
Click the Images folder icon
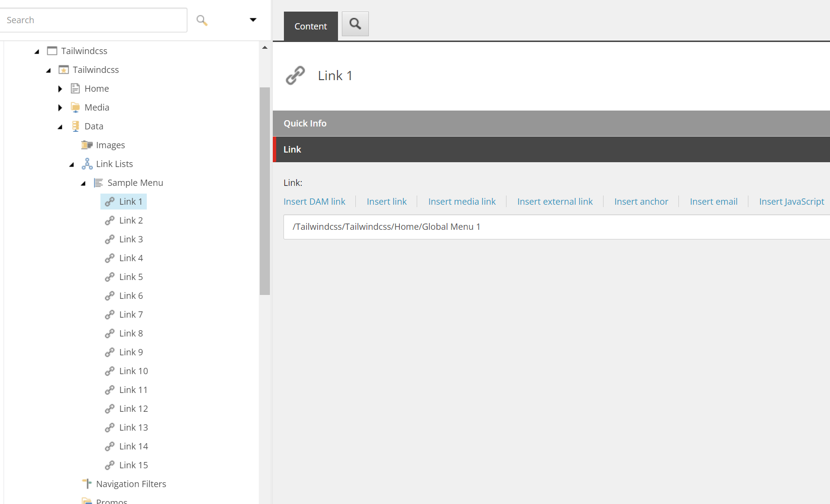87,145
